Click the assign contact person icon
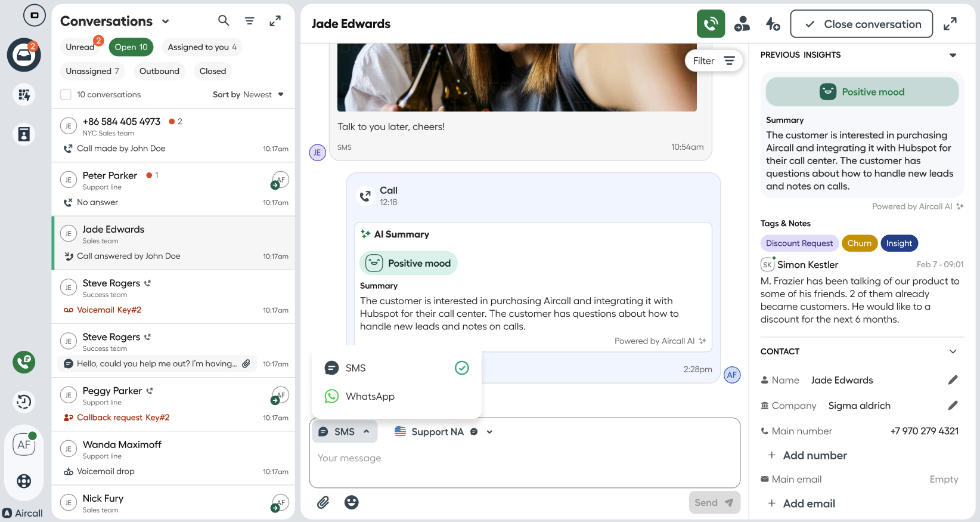980x522 pixels. (x=742, y=24)
